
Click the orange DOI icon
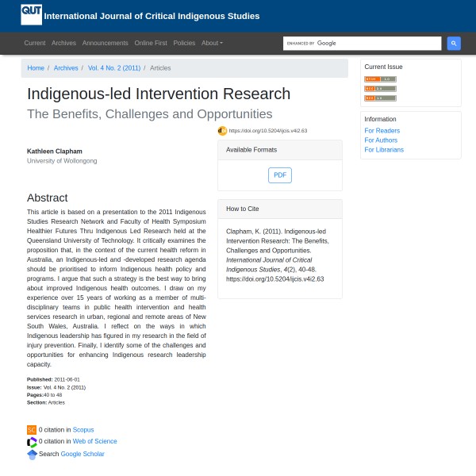(x=222, y=131)
